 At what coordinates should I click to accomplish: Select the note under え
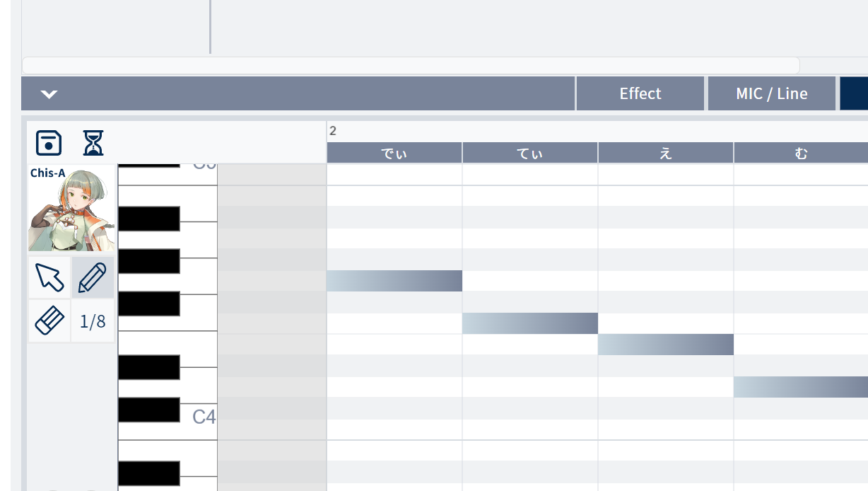[x=665, y=345]
